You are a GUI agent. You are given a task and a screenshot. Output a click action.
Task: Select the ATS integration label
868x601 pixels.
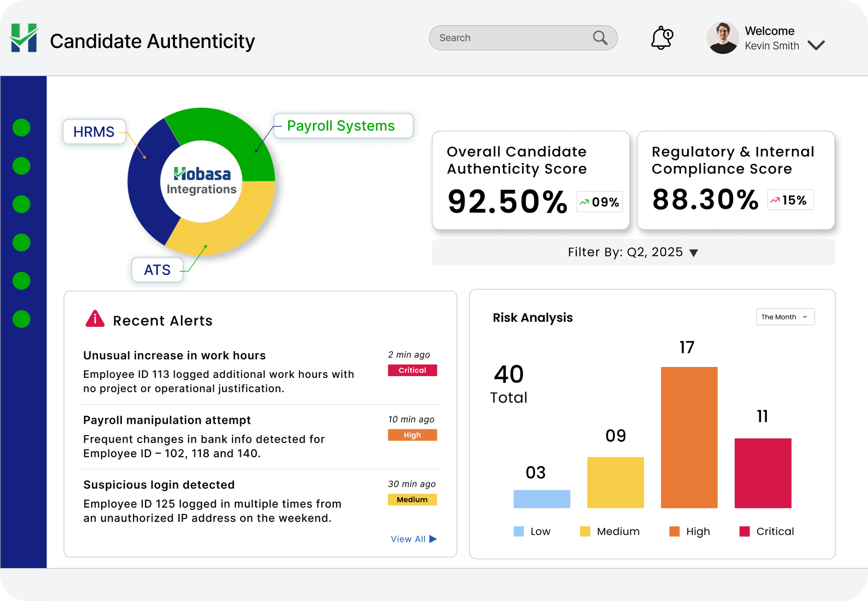[157, 270]
